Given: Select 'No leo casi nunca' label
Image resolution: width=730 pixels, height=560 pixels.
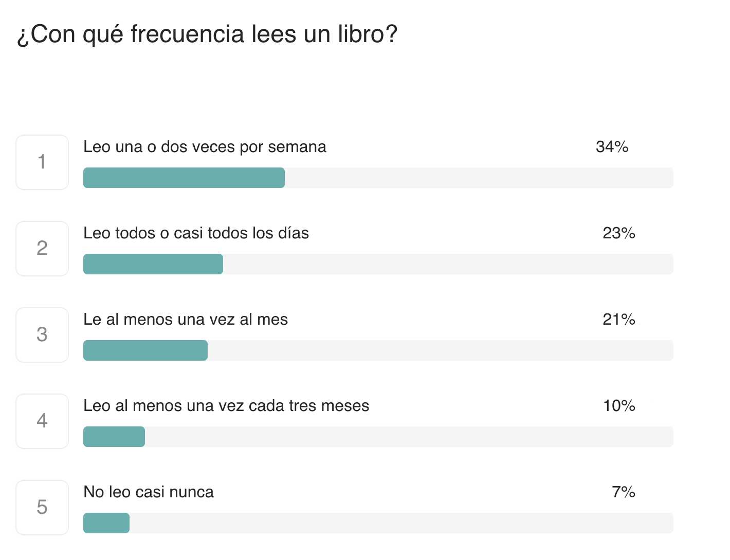Looking at the screenshot, I should pos(149,492).
